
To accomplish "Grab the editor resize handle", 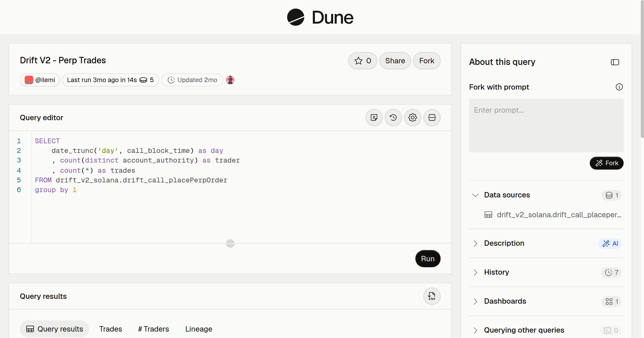I will 230,244.
